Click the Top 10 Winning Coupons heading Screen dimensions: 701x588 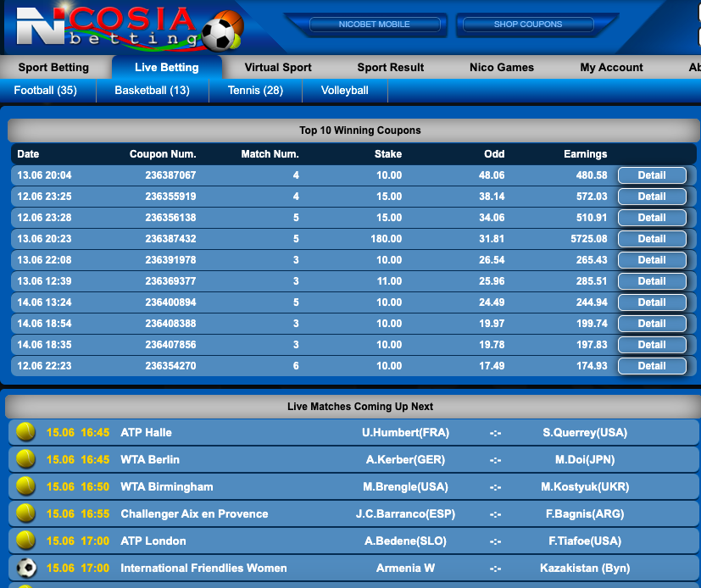pyautogui.click(x=360, y=130)
